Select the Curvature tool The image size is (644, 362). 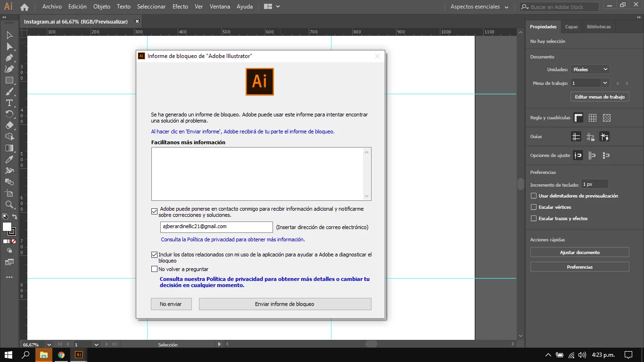(9, 69)
